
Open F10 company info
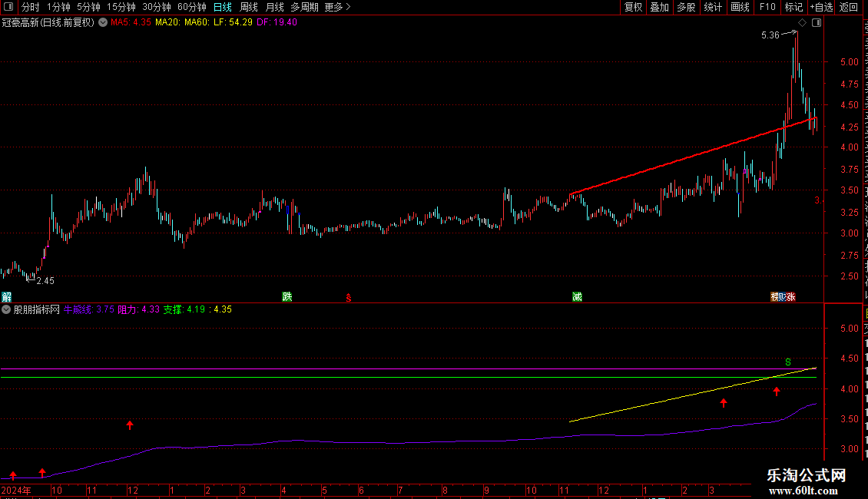[x=767, y=7]
